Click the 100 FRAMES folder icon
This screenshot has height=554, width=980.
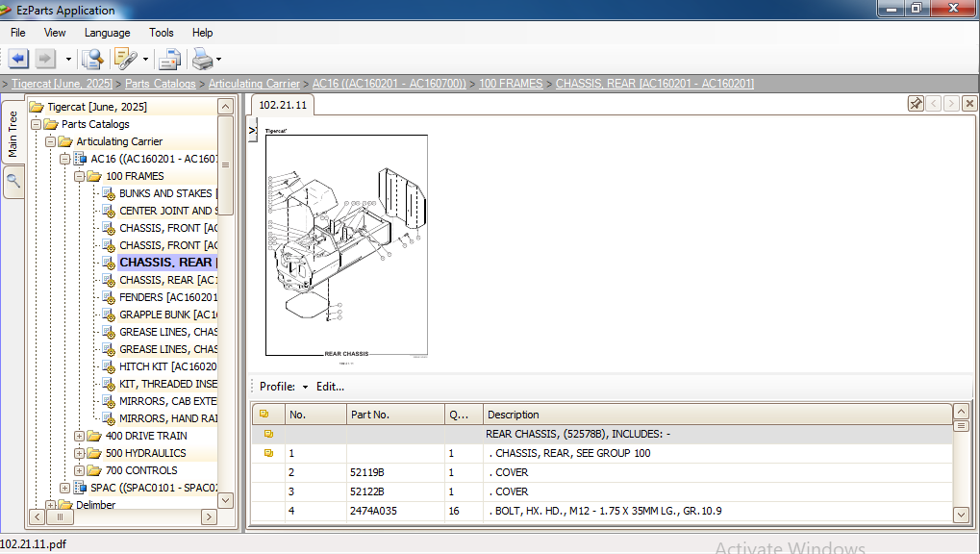tap(94, 176)
